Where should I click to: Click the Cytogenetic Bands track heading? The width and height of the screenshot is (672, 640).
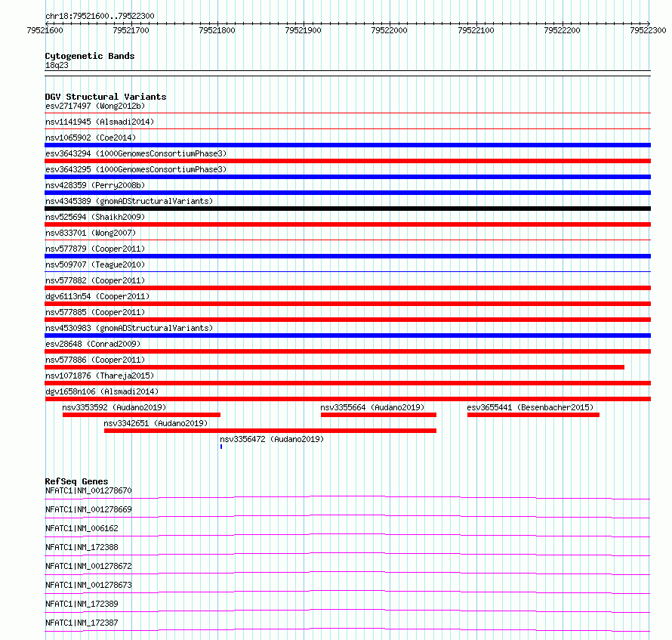point(90,56)
